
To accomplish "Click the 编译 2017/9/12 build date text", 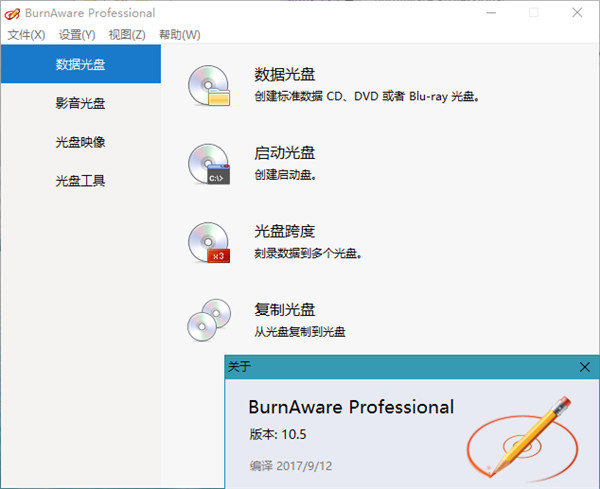I will point(291,466).
